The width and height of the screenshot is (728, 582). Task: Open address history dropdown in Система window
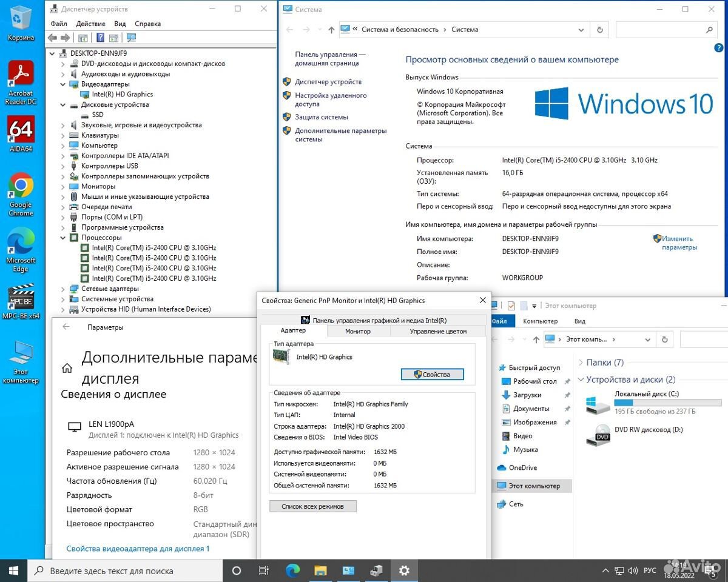point(581,29)
